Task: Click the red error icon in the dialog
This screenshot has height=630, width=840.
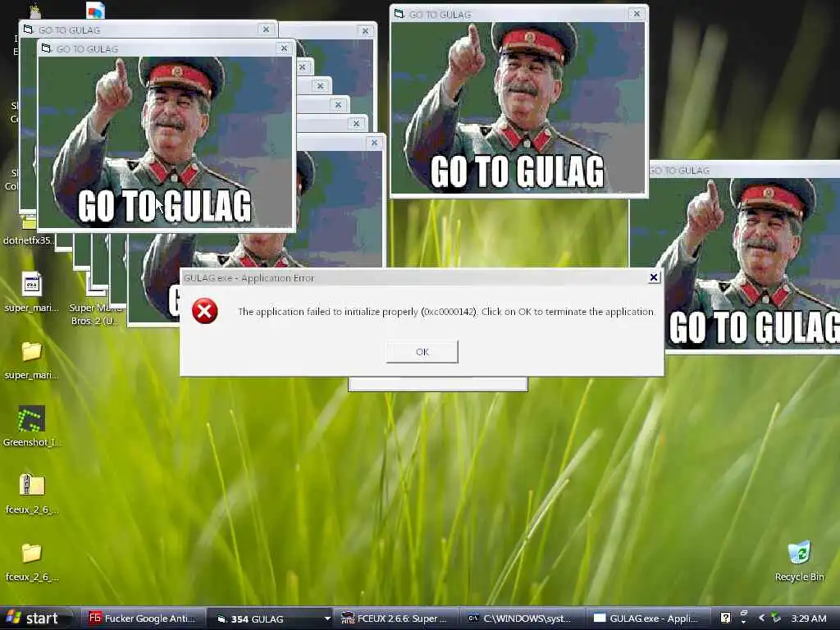Action: coord(204,311)
